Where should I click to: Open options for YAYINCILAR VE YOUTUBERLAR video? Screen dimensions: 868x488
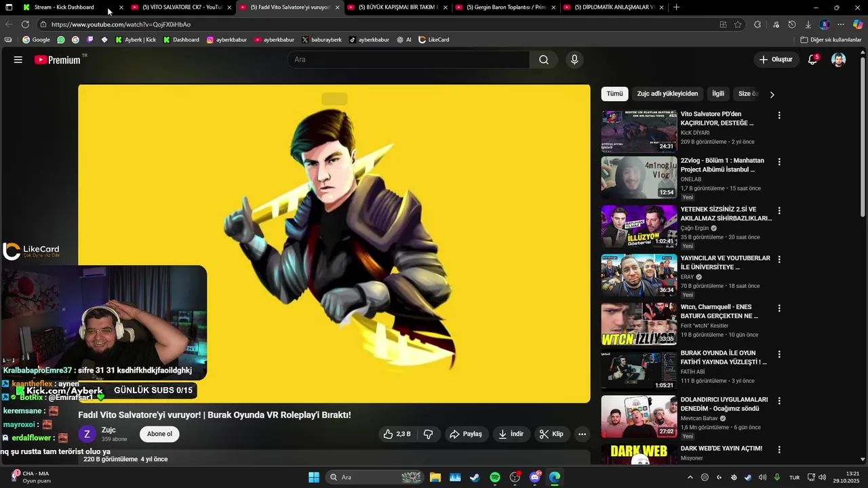click(779, 260)
